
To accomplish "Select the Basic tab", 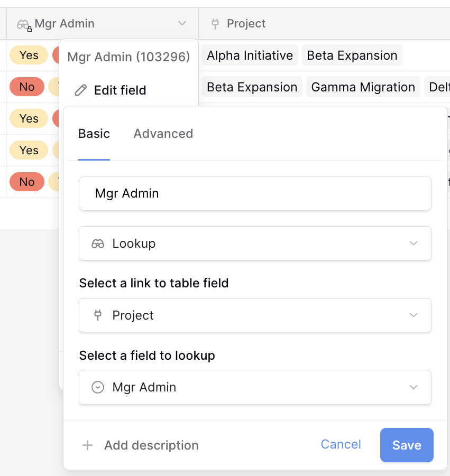I will 94,134.
